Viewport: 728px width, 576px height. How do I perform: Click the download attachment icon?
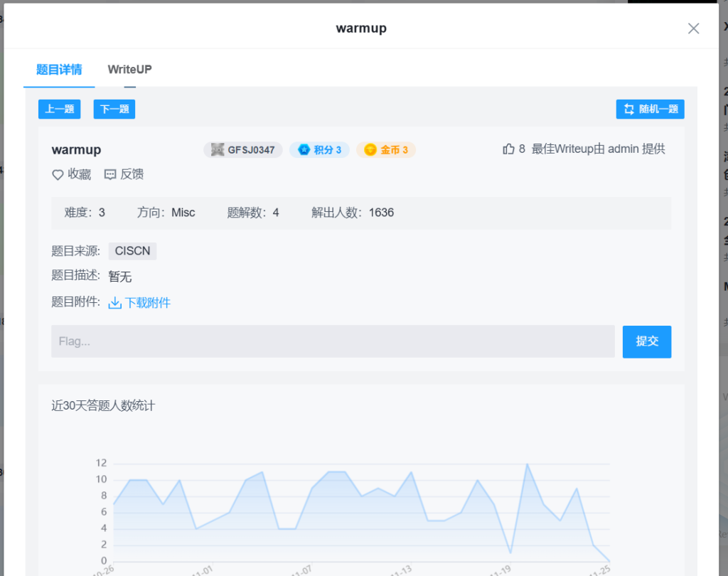[x=114, y=303]
